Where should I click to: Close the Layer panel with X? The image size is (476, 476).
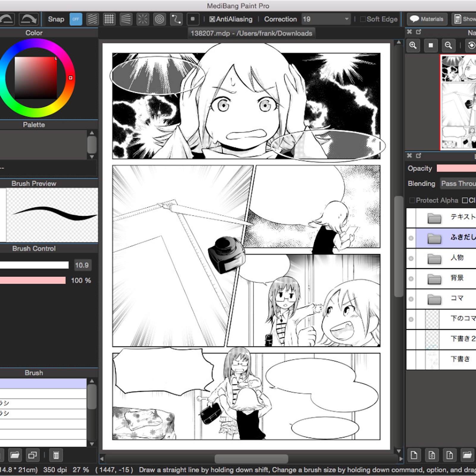click(410, 155)
